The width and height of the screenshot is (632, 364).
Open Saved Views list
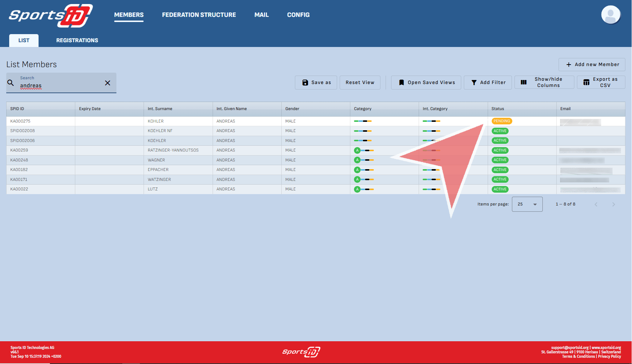(427, 83)
